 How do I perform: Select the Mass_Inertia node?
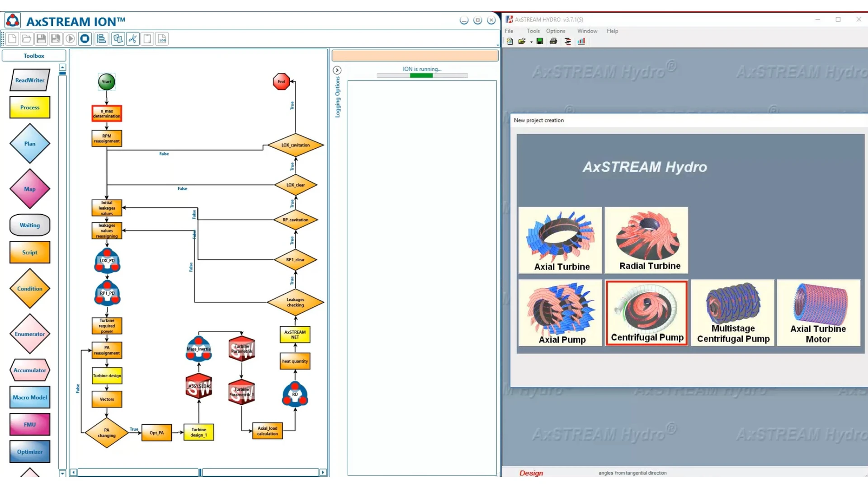pyautogui.click(x=198, y=349)
